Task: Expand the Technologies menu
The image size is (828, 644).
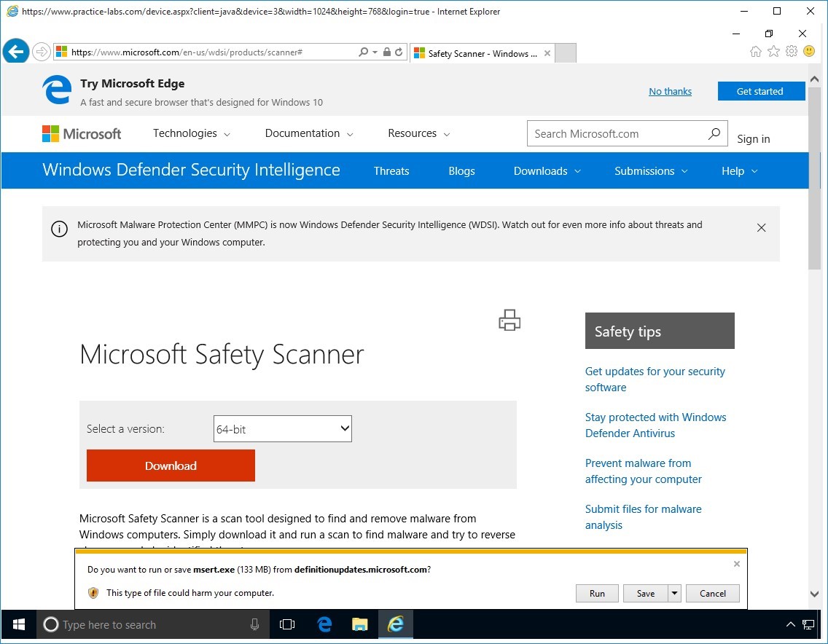Action: 191,133
